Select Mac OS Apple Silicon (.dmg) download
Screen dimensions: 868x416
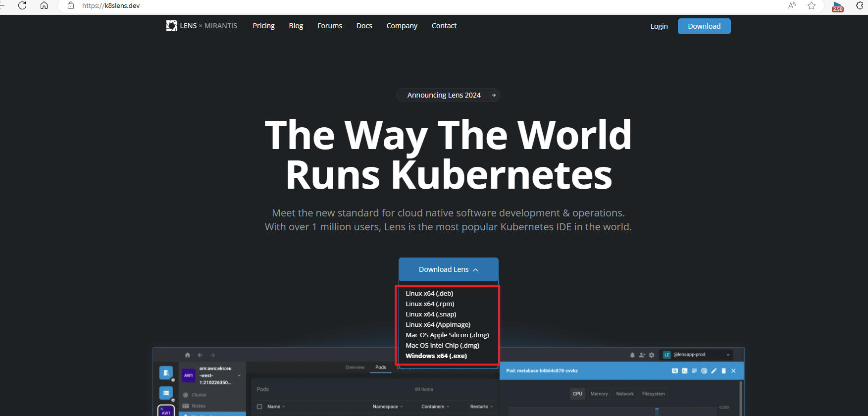click(x=447, y=335)
